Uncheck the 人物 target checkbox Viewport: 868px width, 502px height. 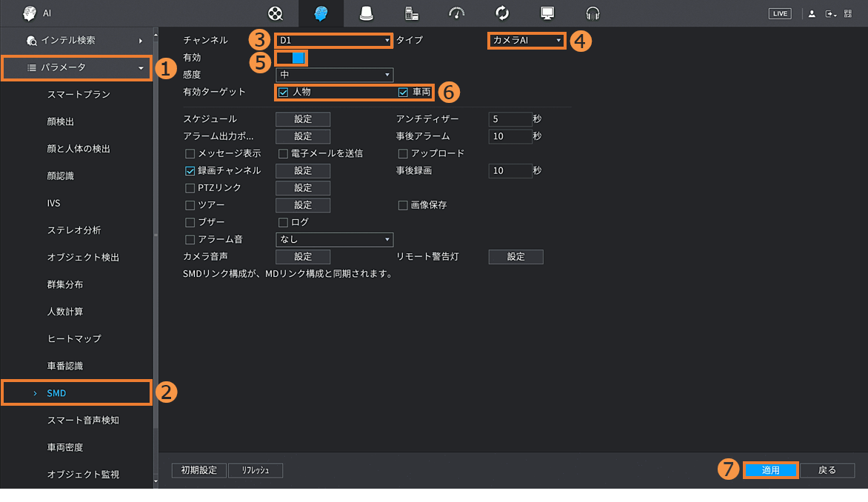point(284,93)
